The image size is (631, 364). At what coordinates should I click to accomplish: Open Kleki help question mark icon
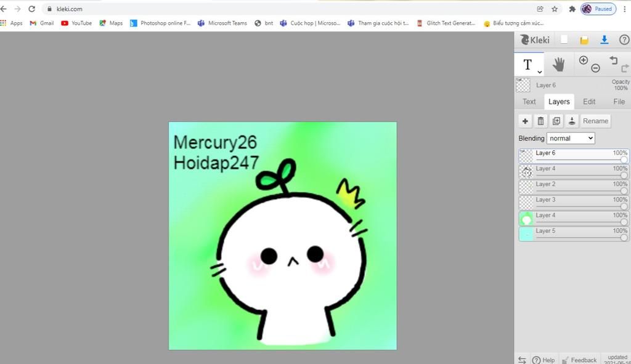click(x=624, y=40)
